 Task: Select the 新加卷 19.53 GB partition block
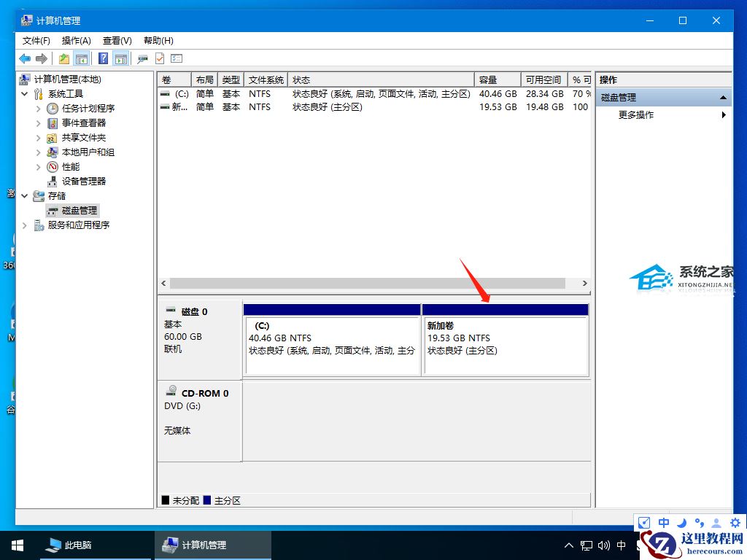coord(506,340)
